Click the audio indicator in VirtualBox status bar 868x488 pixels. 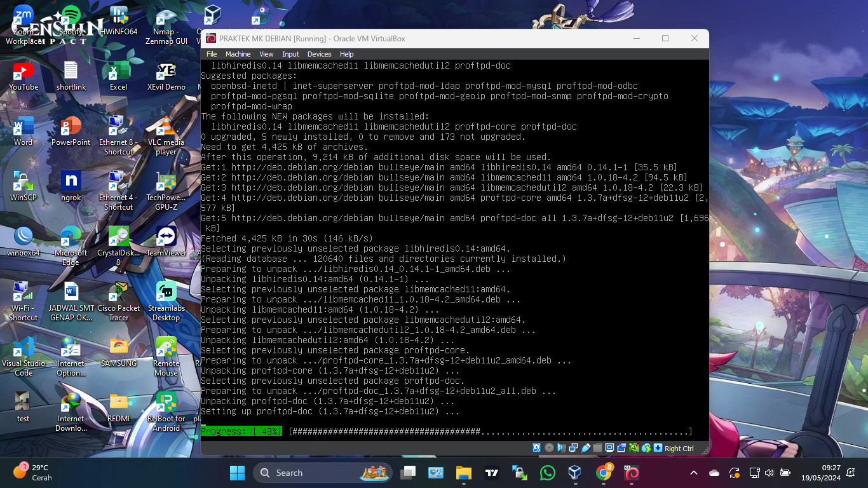click(561, 448)
